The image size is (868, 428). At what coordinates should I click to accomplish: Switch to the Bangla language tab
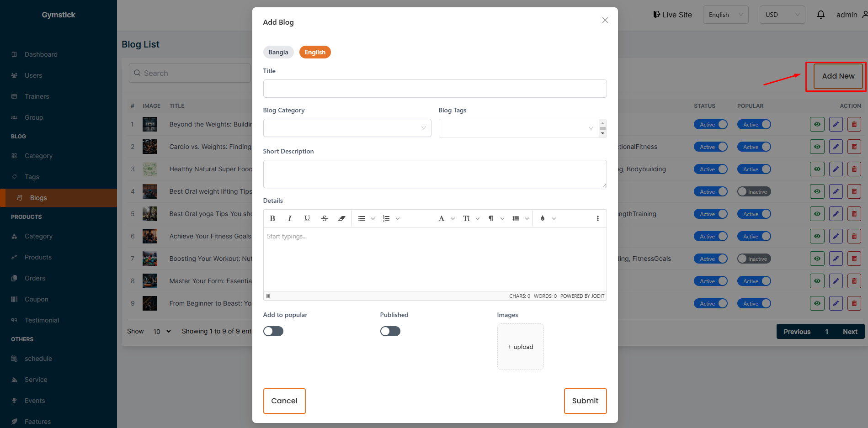click(278, 52)
